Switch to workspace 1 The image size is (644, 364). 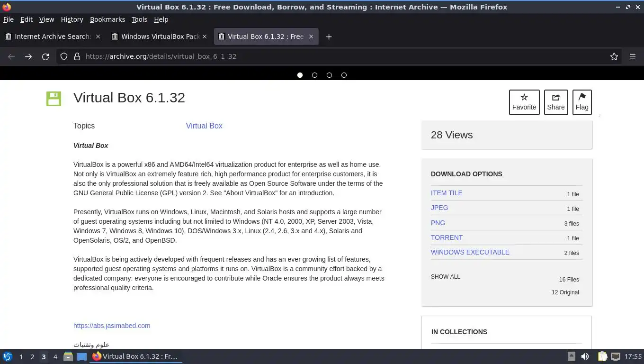coord(21,356)
